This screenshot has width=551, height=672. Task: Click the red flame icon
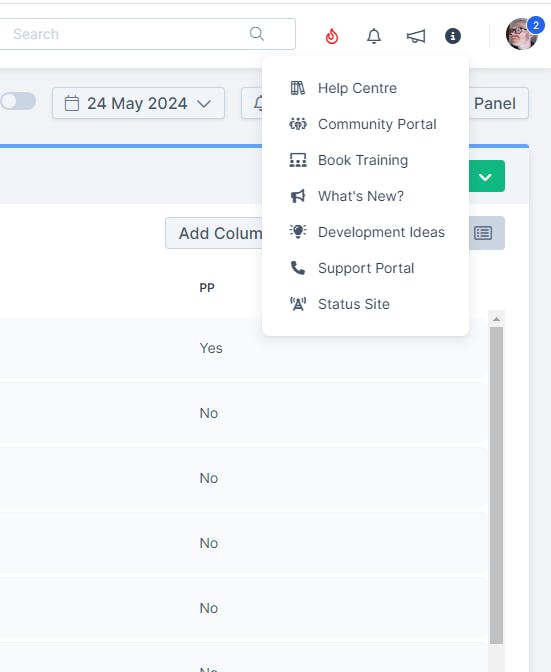point(332,36)
